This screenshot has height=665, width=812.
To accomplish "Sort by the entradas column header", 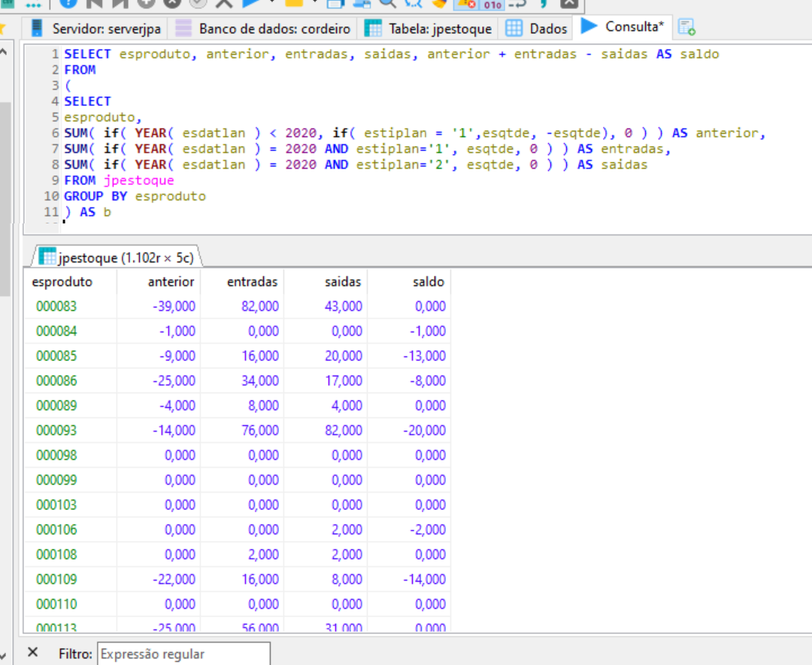I will pos(252,282).
